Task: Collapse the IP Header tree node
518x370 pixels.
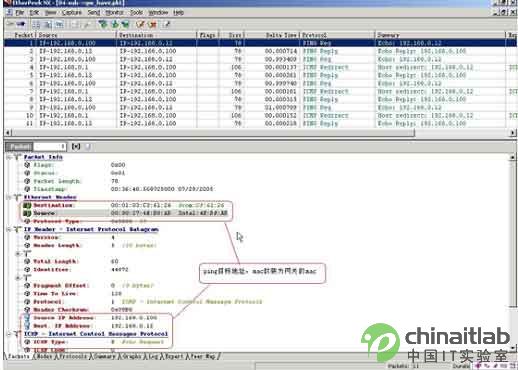Action: (x=9, y=229)
